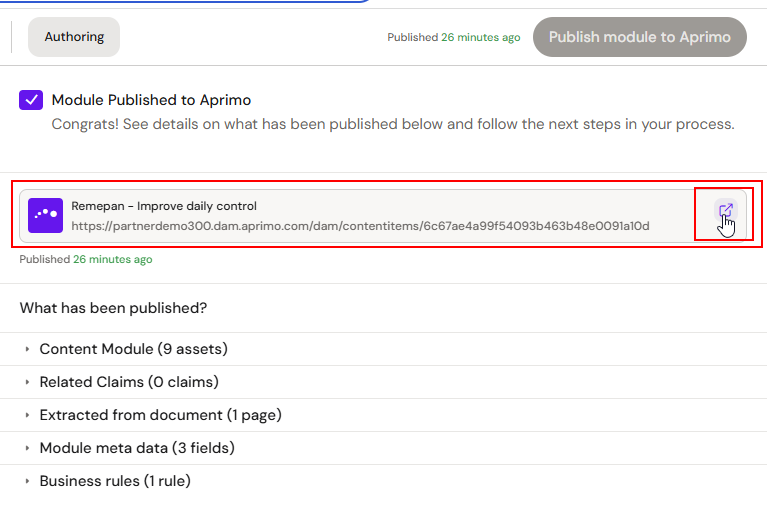
Task: Click the What has been published? heading
Action: tap(113, 308)
